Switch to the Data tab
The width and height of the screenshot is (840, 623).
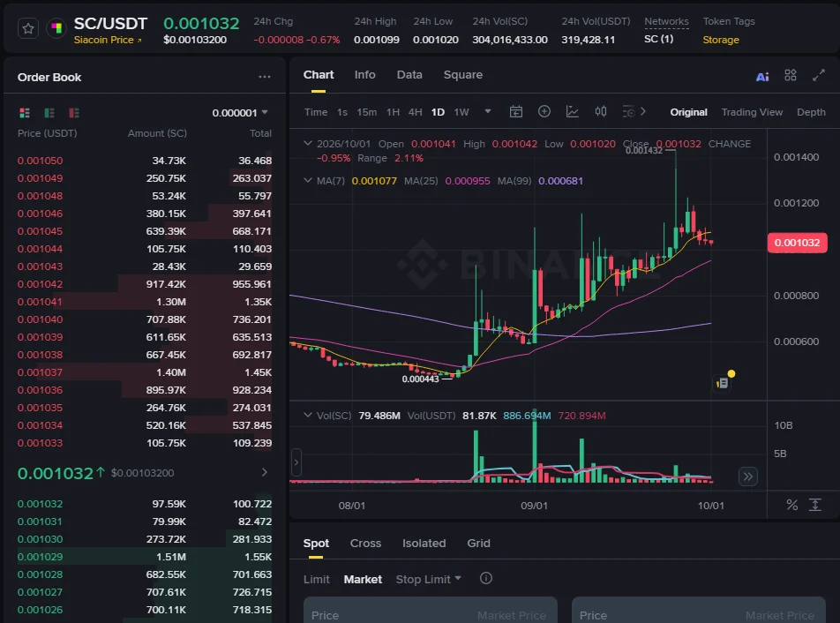pyautogui.click(x=409, y=75)
